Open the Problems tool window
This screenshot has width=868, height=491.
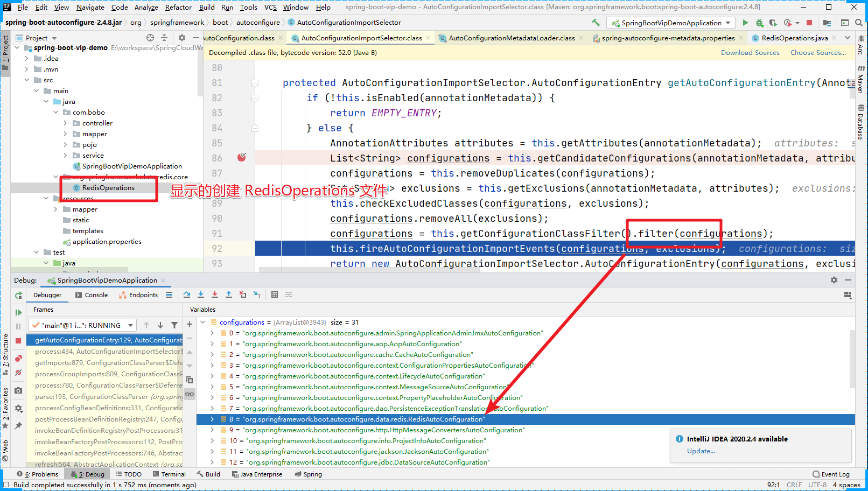(37, 474)
